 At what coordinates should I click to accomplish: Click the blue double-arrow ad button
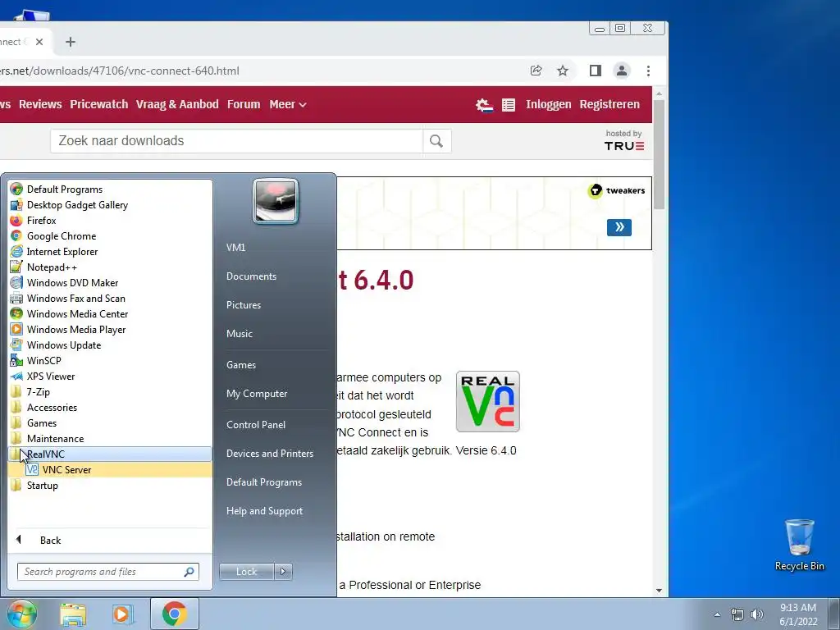[x=619, y=227]
